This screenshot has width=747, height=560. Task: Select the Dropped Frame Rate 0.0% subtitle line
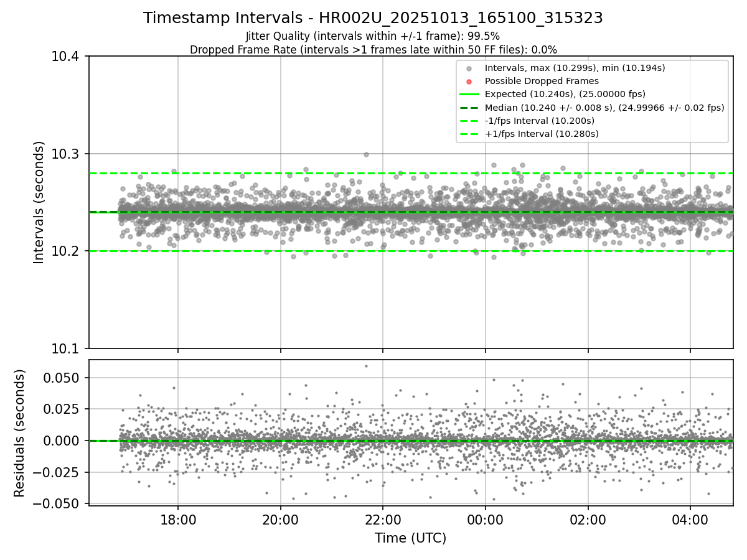(373, 49)
